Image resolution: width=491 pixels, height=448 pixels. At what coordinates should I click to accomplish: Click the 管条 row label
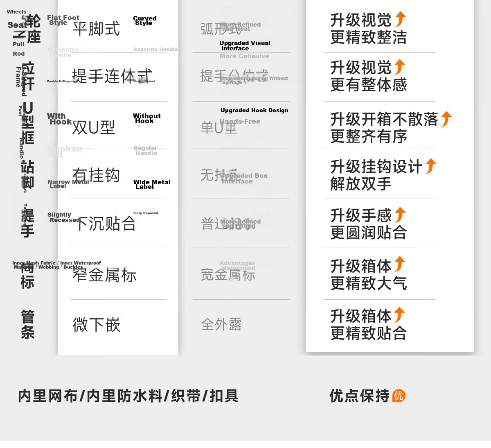pos(27,324)
